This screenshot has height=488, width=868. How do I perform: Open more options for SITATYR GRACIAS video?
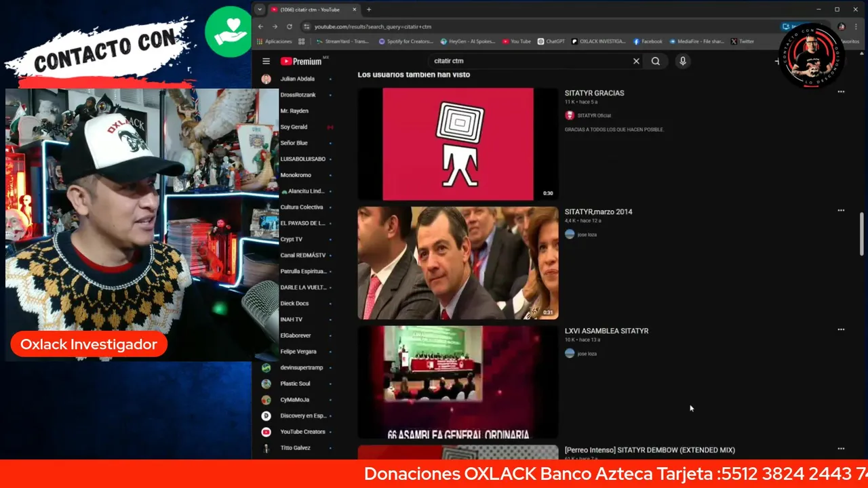(841, 91)
